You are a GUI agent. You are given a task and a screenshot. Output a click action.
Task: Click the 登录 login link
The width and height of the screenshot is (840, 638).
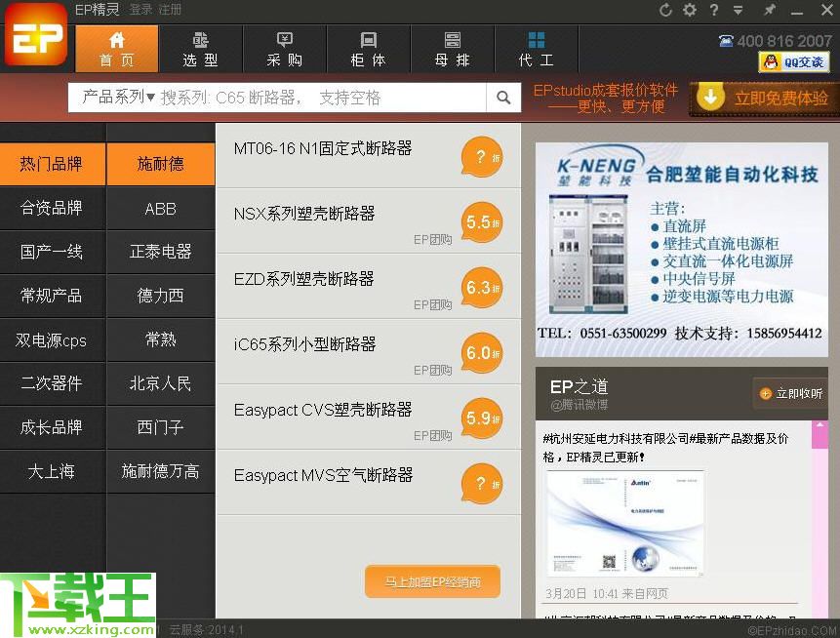(x=140, y=9)
